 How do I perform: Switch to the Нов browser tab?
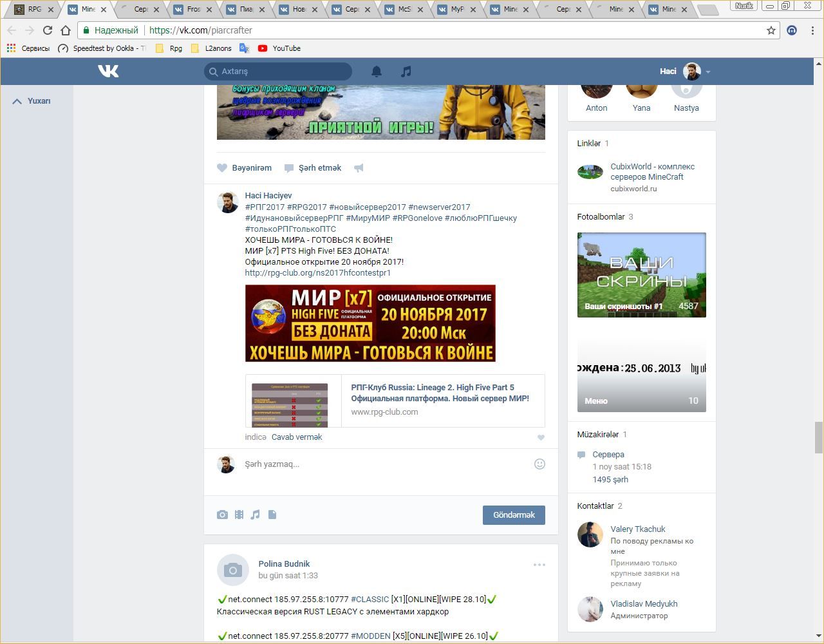click(299, 10)
